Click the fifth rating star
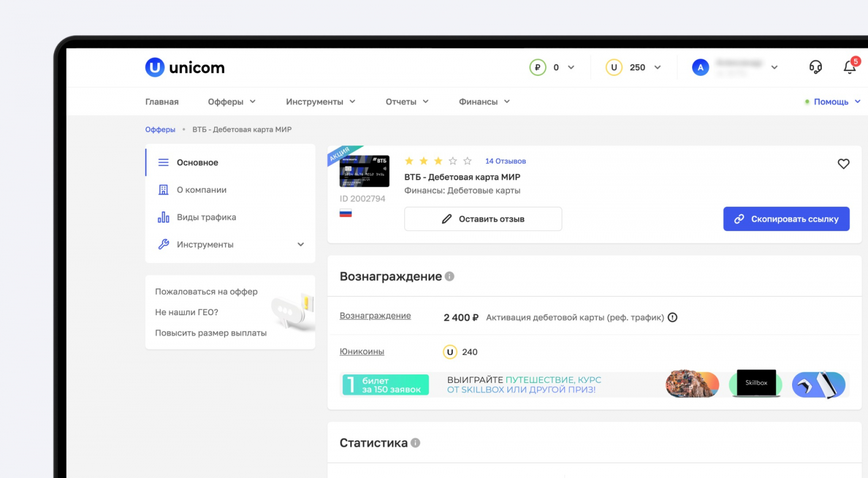The image size is (868, 478). pos(468,161)
